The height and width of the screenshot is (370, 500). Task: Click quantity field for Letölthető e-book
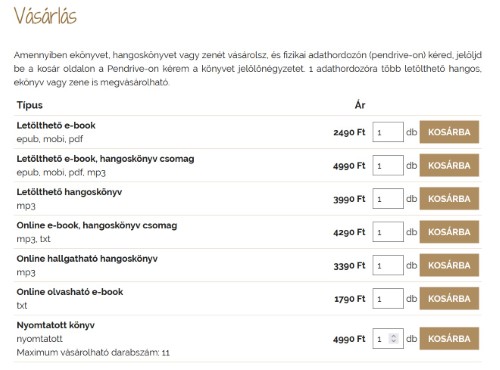click(388, 132)
